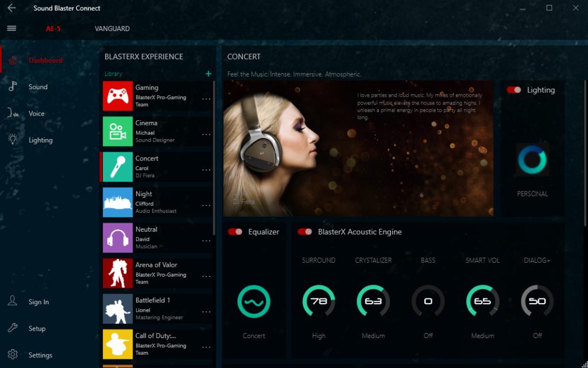588x368 pixels.
Task: Adjust the Smart Vol dial showing 65
Action: 482,301
